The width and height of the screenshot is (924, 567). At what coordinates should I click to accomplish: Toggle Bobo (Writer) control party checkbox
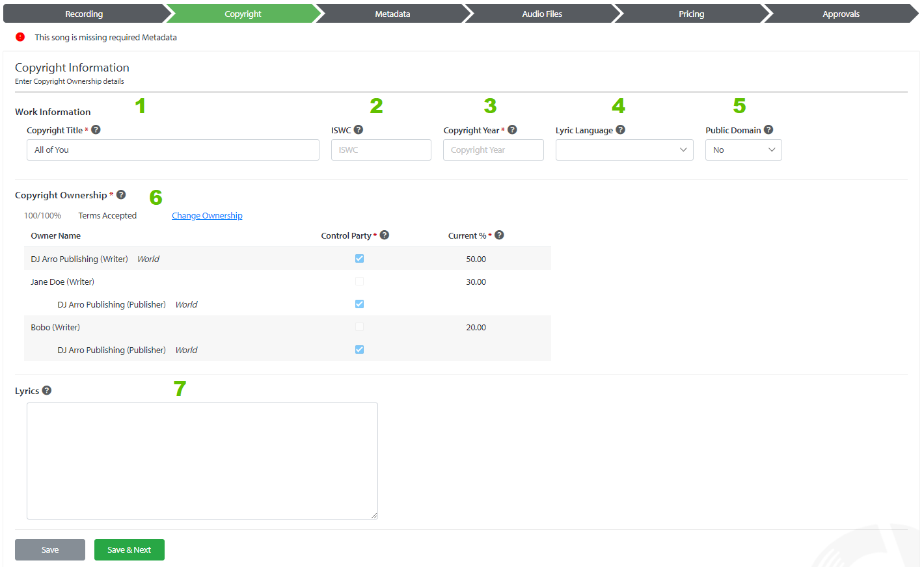[x=359, y=326]
